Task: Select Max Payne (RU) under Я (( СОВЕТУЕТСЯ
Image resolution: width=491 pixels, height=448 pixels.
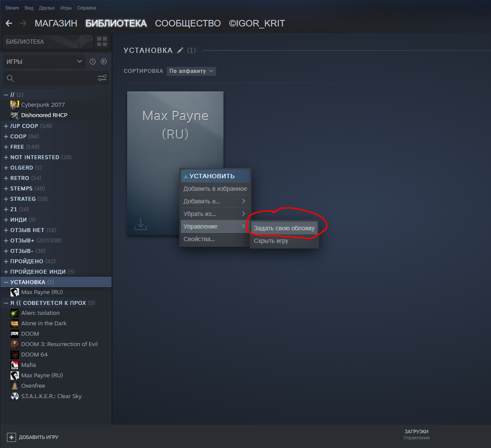Action: [x=42, y=376]
